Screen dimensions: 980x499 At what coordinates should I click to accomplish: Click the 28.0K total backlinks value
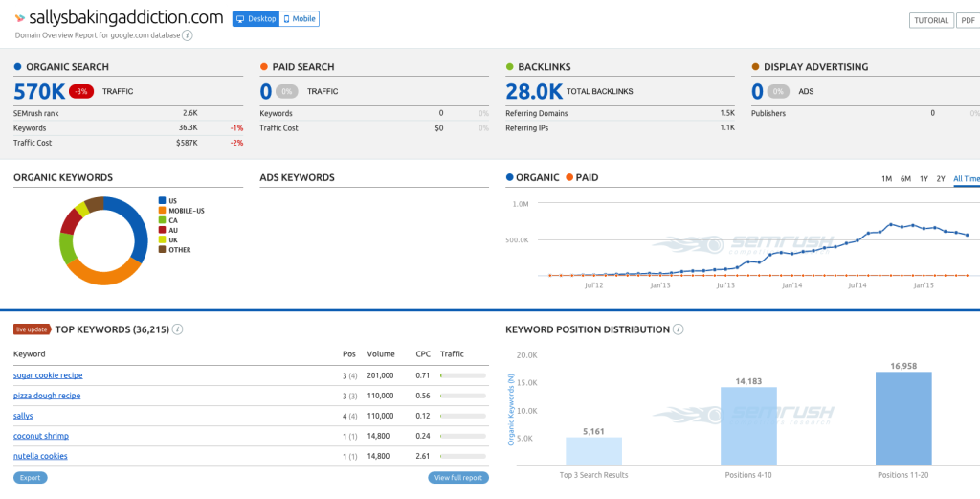coord(534,91)
